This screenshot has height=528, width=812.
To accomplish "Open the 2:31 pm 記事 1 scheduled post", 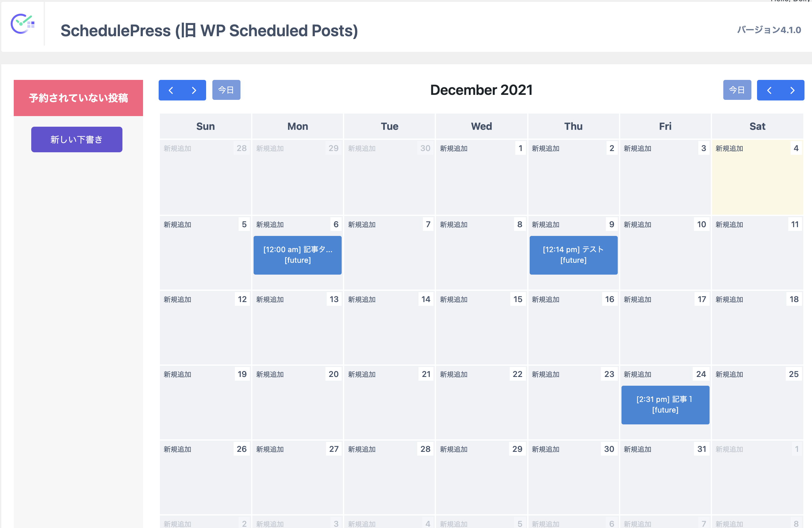I will [665, 405].
